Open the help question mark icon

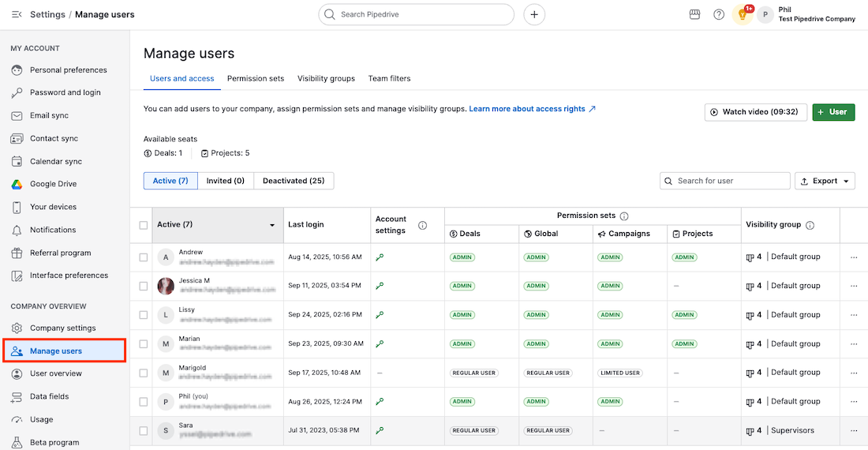[719, 14]
